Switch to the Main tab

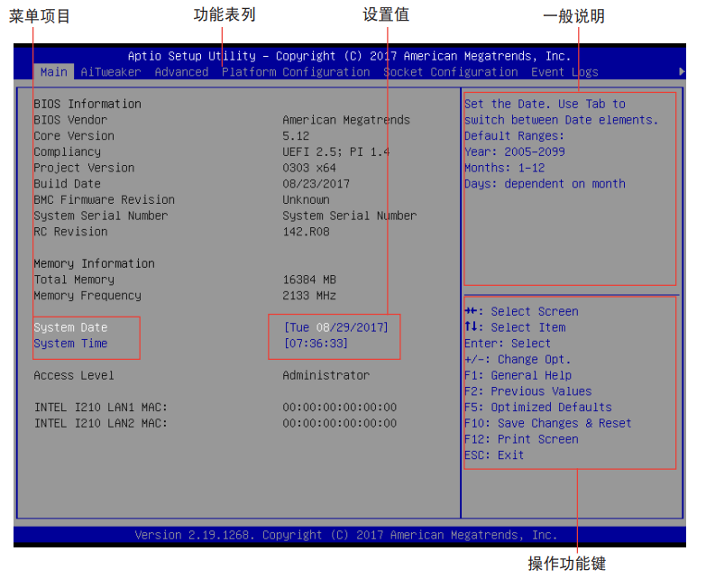(53, 72)
